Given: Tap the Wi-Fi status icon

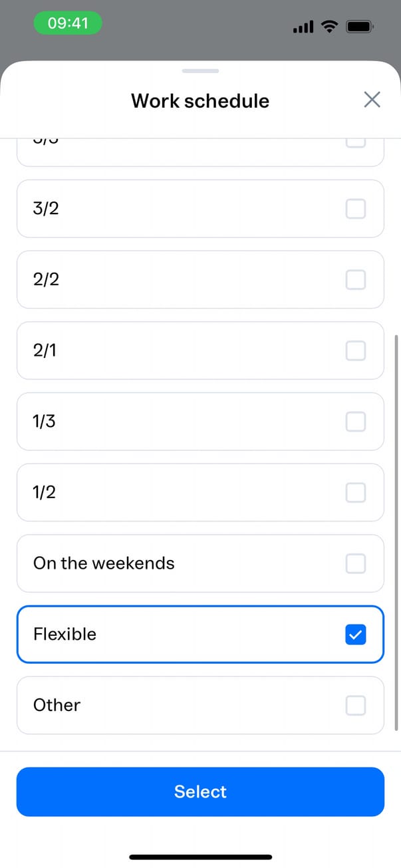Looking at the screenshot, I should point(329,27).
